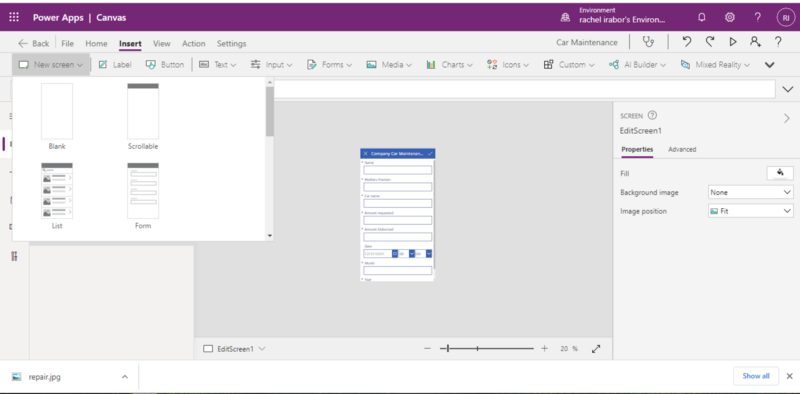The width and height of the screenshot is (800, 394).
Task: Open the Charts dropdown
Action: click(x=449, y=65)
